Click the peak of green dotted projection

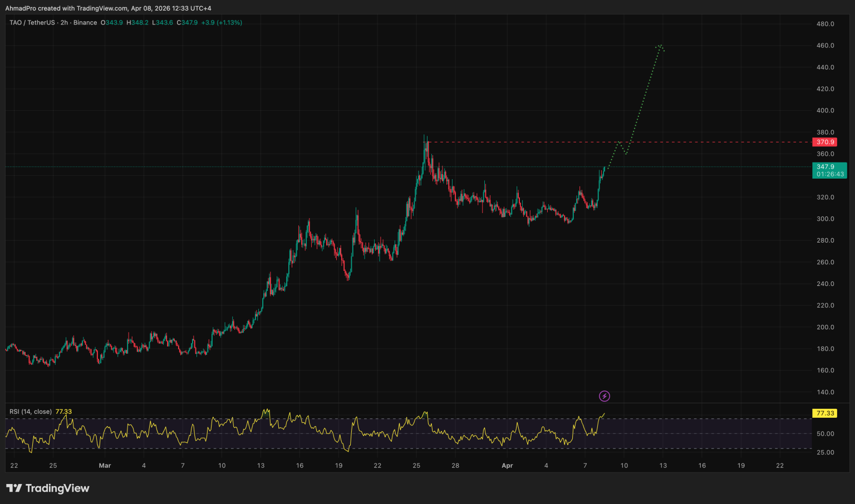point(660,46)
